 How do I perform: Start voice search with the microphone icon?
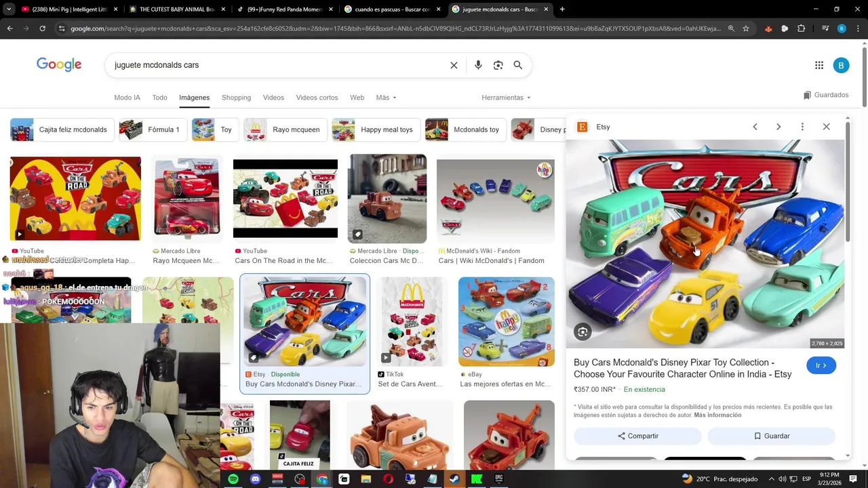(478, 65)
